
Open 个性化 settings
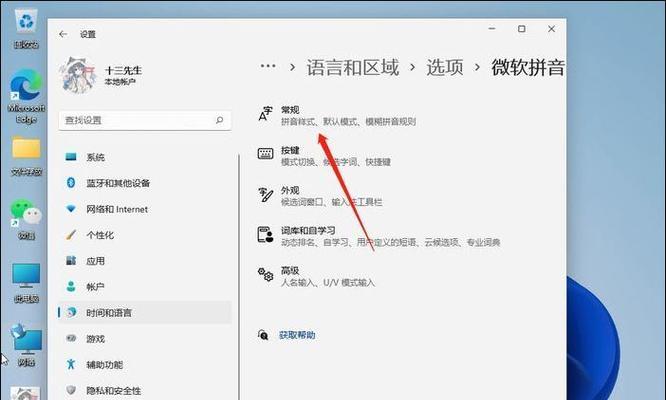(144, 235)
